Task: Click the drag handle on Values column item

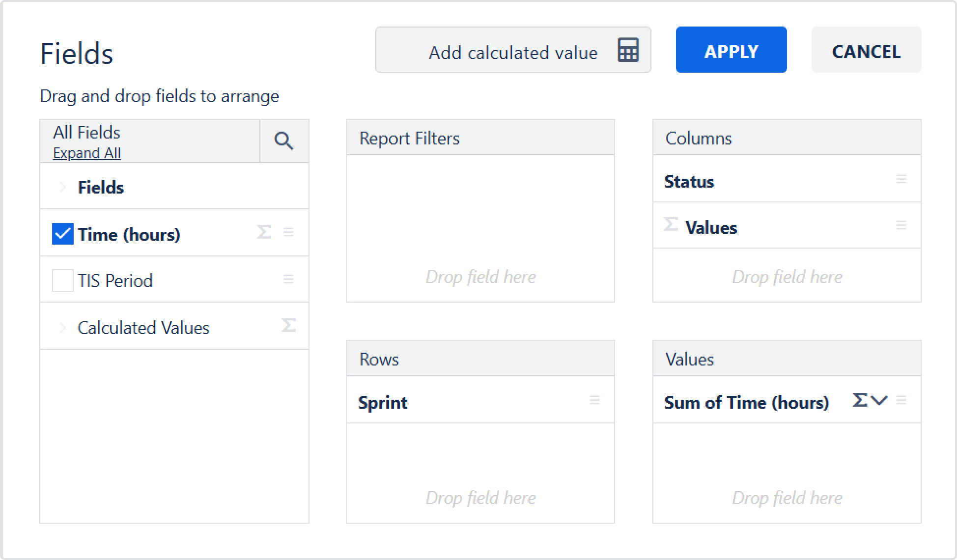Action: point(901,225)
